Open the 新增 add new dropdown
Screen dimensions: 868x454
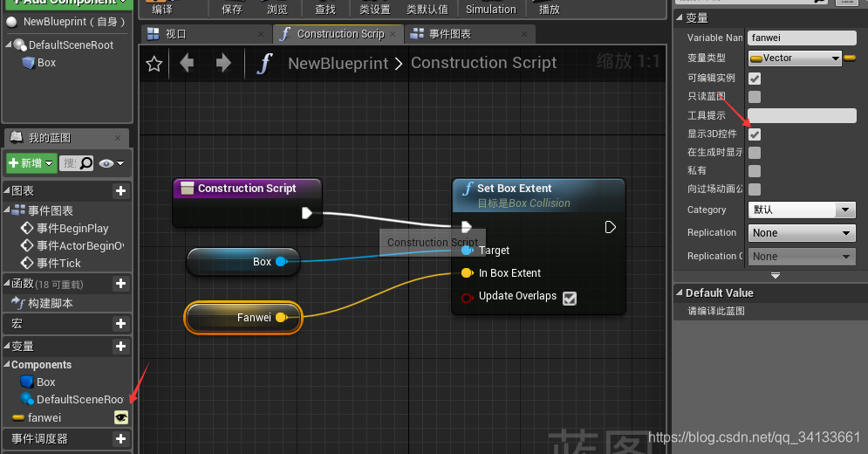coord(31,163)
